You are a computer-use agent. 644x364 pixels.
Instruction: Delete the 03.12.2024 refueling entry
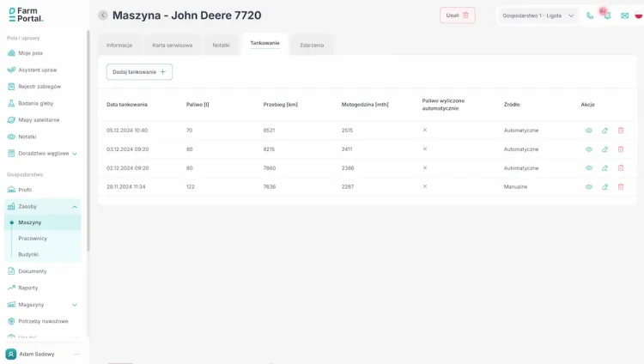(x=621, y=149)
